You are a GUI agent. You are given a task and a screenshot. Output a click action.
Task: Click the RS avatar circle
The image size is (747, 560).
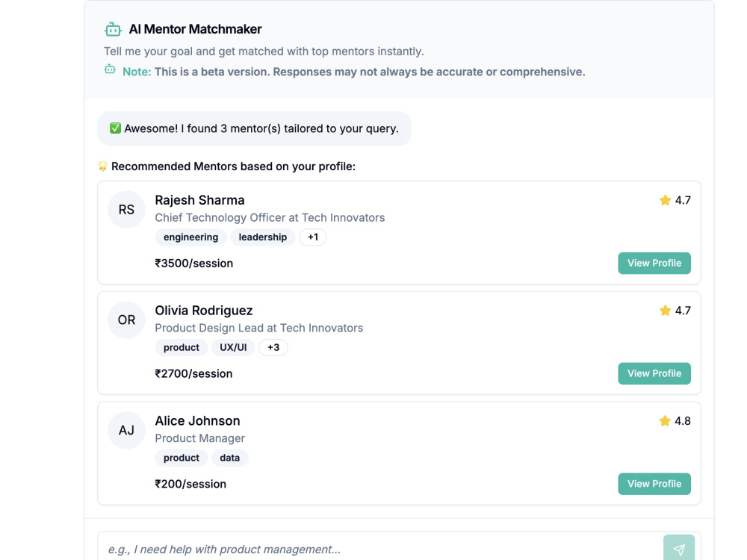[126, 210]
